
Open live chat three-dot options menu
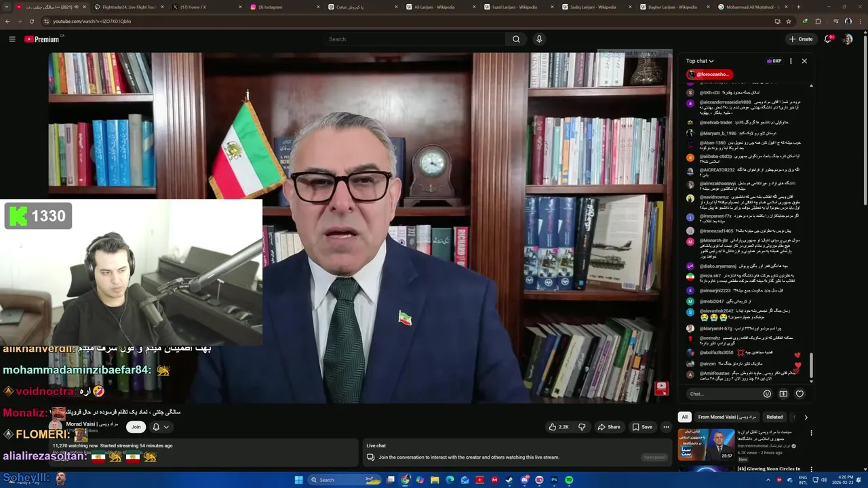click(x=791, y=61)
